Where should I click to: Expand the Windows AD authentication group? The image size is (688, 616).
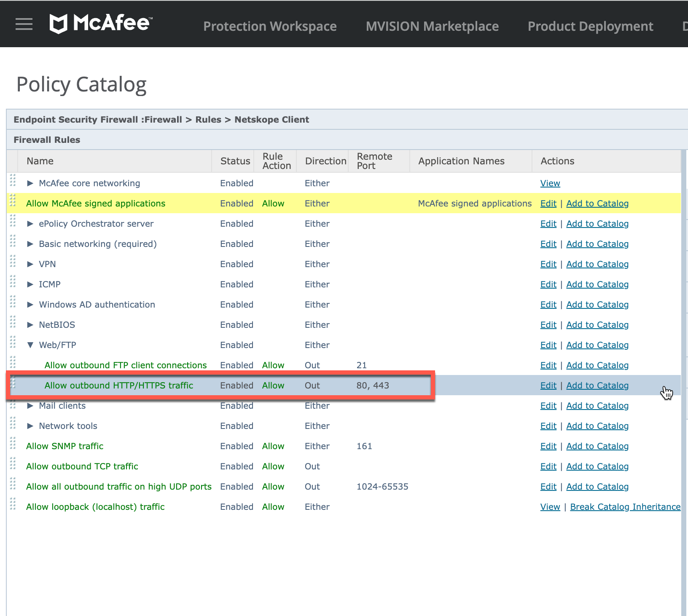pyautogui.click(x=30, y=305)
